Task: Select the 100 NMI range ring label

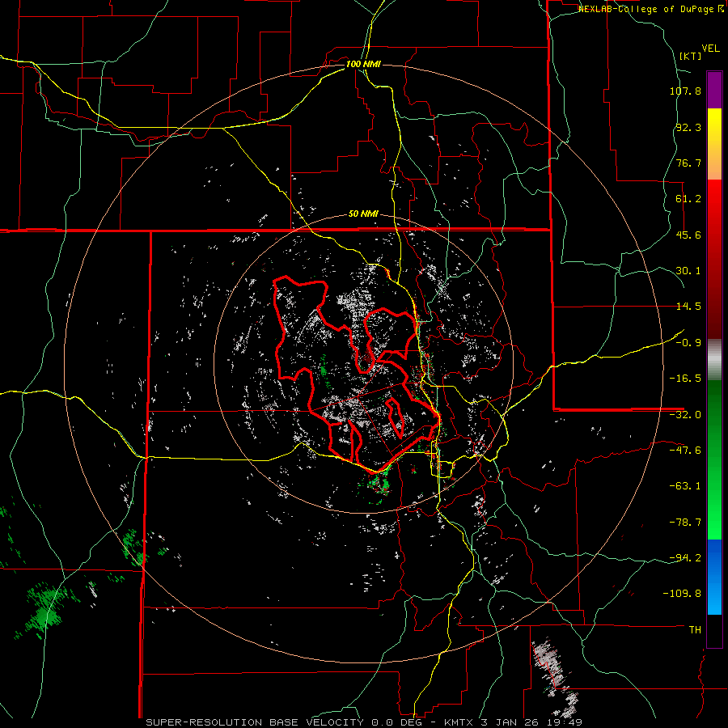Action: point(363,64)
